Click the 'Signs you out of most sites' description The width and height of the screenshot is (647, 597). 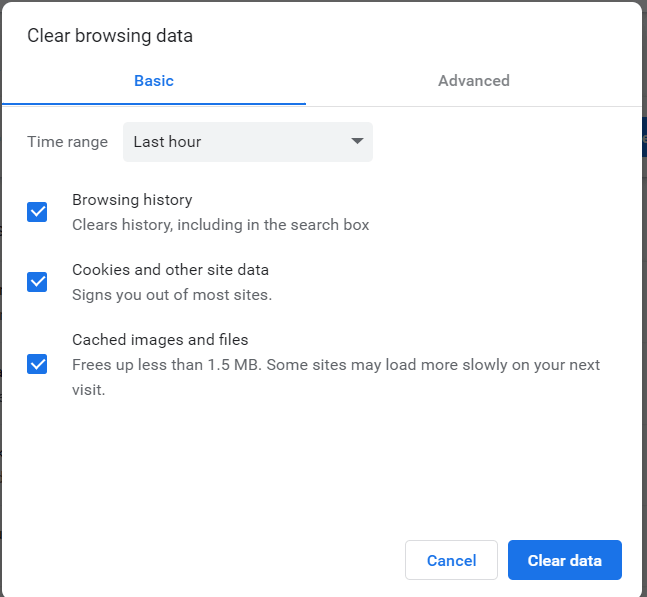tap(172, 295)
